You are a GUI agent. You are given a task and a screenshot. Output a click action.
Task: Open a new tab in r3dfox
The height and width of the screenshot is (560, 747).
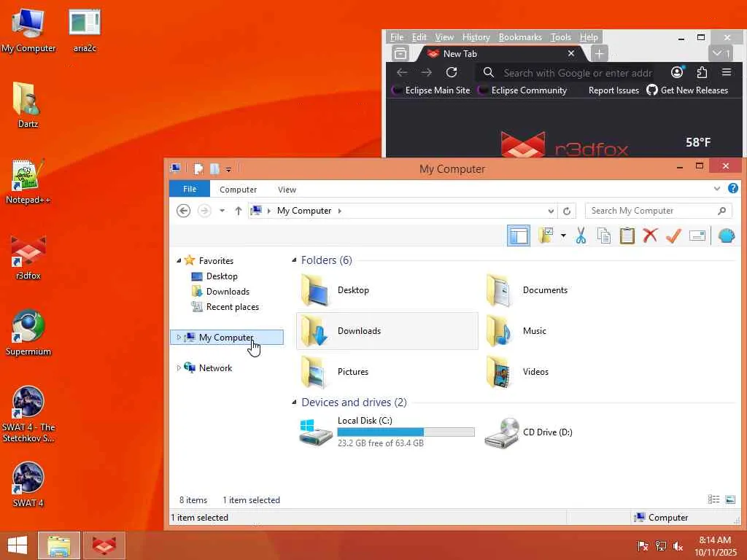point(600,54)
